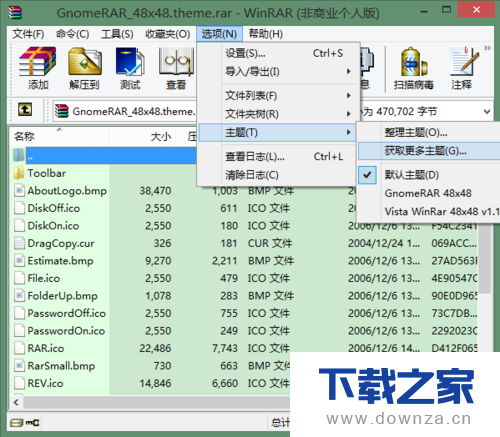Image resolution: width=500 pixels, height=437 pixels.
Task: Click the AboutLogo.bmp file icon
Action: coord(19,191)
